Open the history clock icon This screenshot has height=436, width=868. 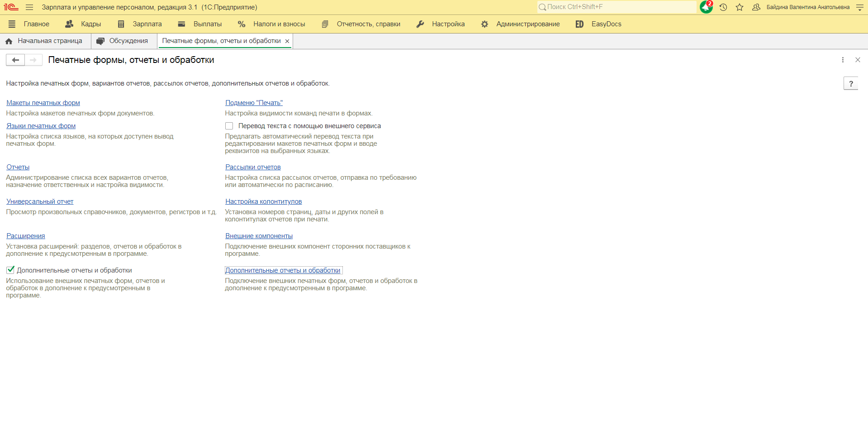(x=723, y=7)
